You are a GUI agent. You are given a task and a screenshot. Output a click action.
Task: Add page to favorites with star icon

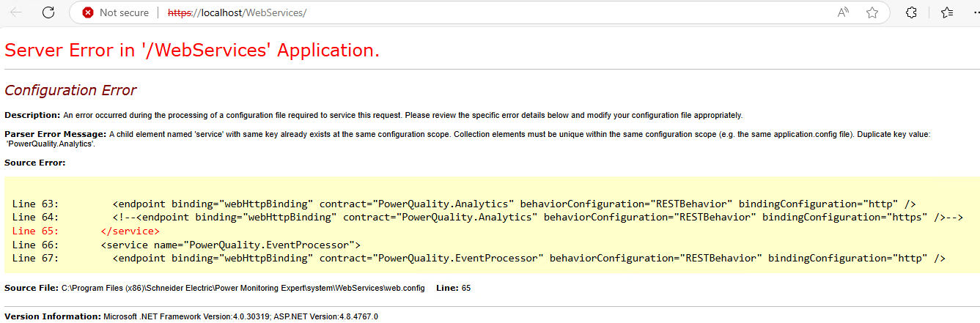pyautogui.click(x=872, y=12)
